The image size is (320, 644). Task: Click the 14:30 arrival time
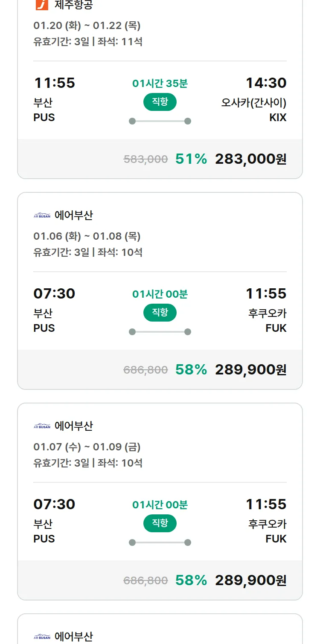[266, 83]
